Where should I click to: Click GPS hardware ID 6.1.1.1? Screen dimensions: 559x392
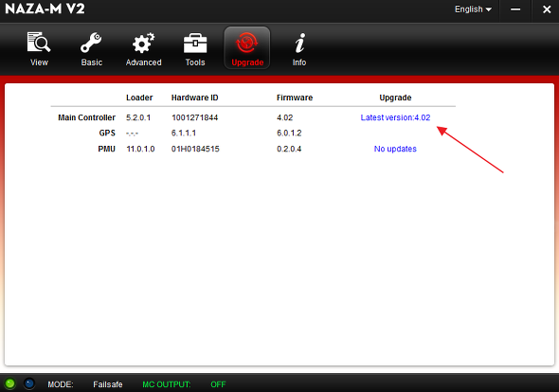tap(184, 133)
